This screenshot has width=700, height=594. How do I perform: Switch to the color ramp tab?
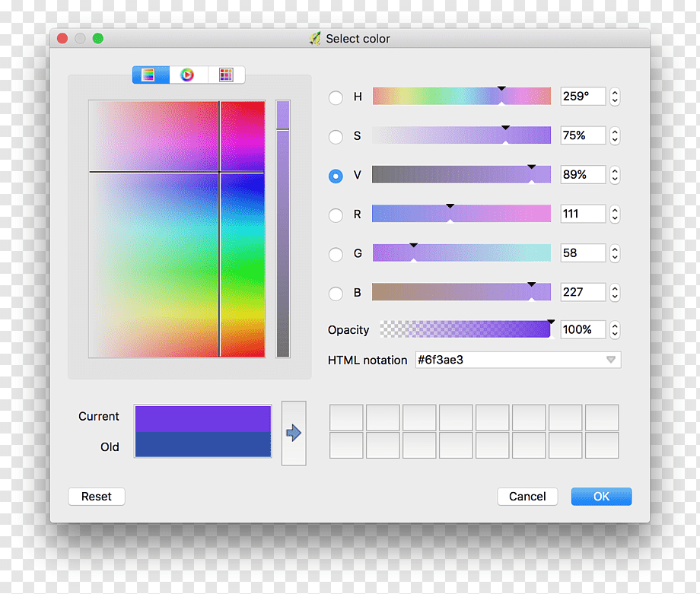point(151,75)
